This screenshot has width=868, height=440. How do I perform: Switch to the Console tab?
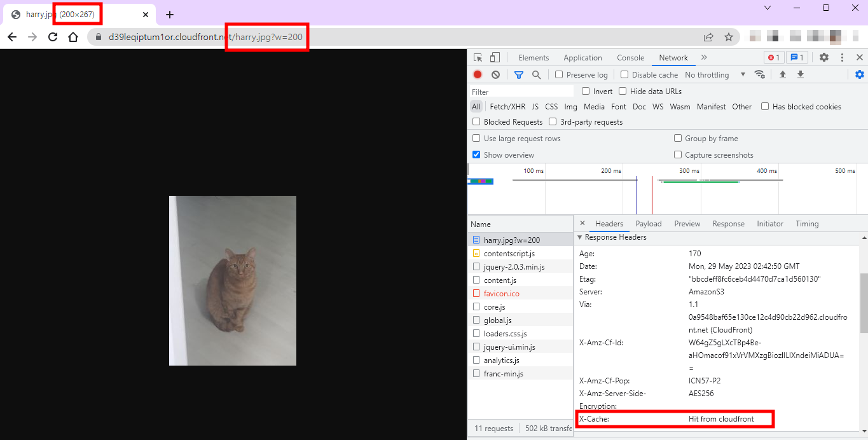[x=630, y=57]
